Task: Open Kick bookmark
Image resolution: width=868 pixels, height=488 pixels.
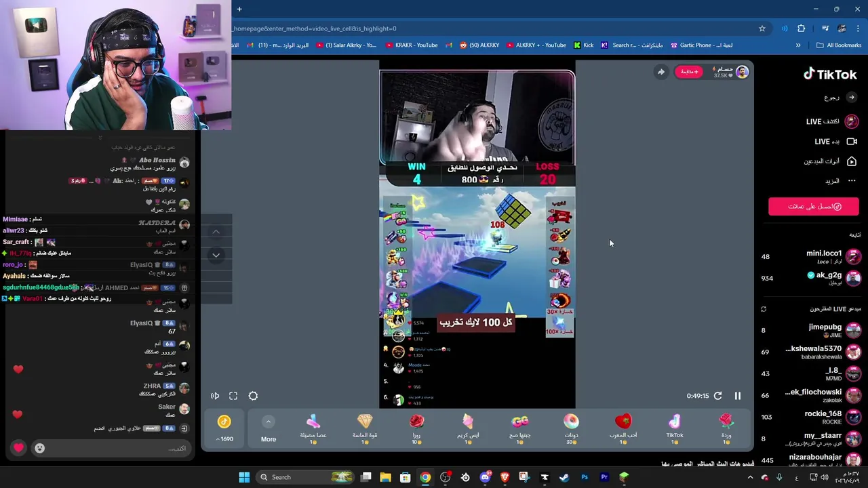Action: tap(583, 45)
